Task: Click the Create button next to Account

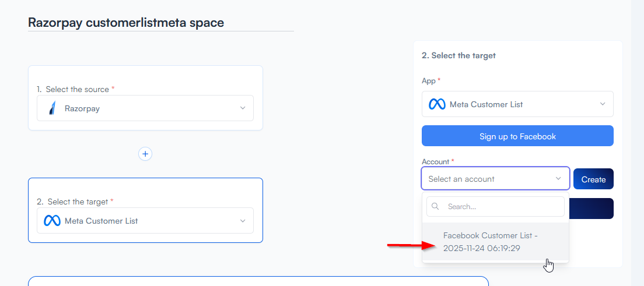Action: [x=593, y=179]
